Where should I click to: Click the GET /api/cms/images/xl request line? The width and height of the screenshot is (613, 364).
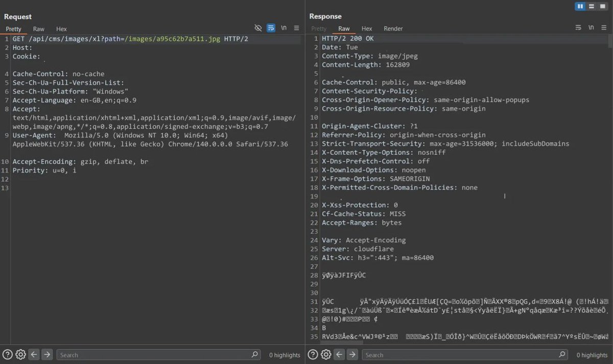tap(130, 39)
